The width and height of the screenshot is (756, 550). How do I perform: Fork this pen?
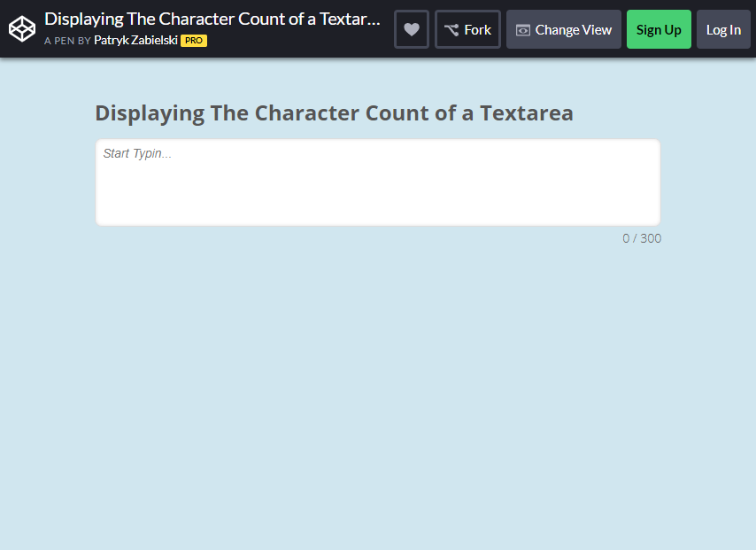pos(467,29)
